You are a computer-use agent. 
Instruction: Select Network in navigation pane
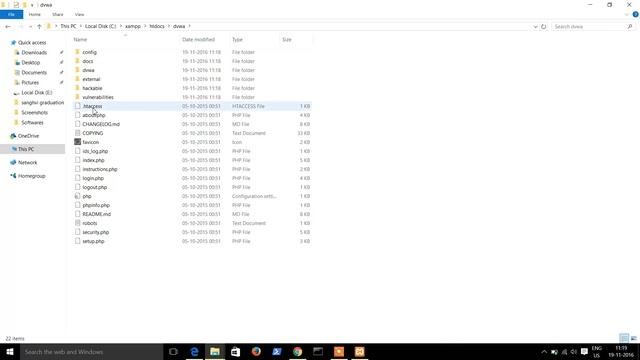pos(27,162)
